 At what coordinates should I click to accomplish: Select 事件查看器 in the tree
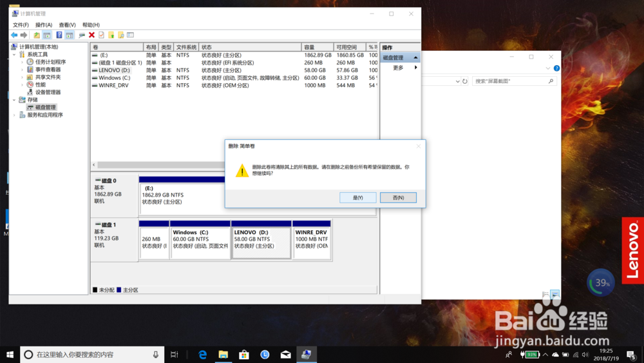pos(48,70)
